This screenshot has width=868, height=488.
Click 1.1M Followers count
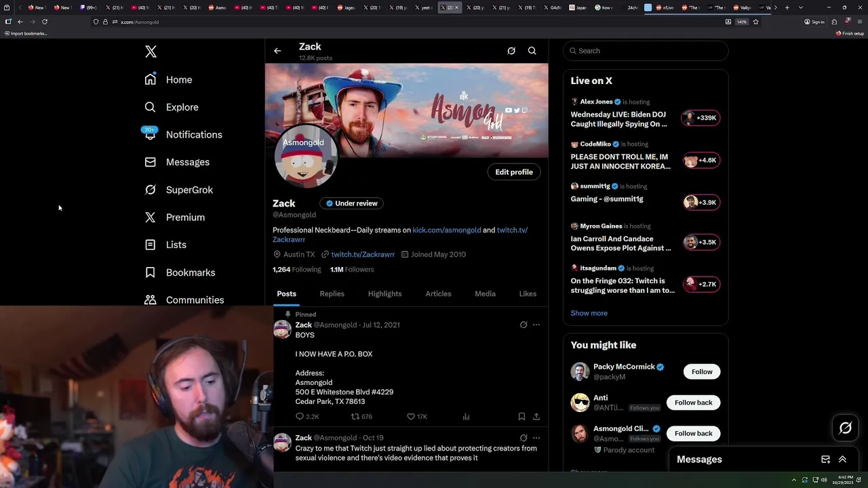click(352, 269)
